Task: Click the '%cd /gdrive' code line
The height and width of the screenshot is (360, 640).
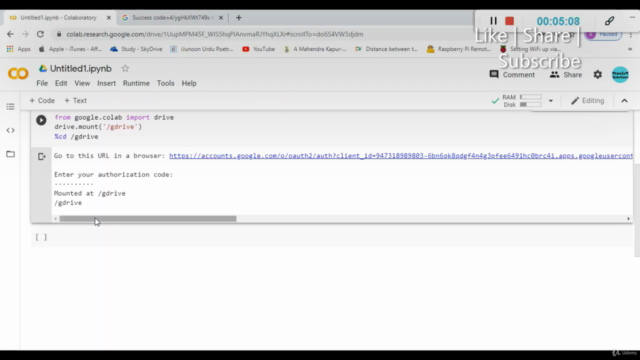Action: tap(76, 136)
